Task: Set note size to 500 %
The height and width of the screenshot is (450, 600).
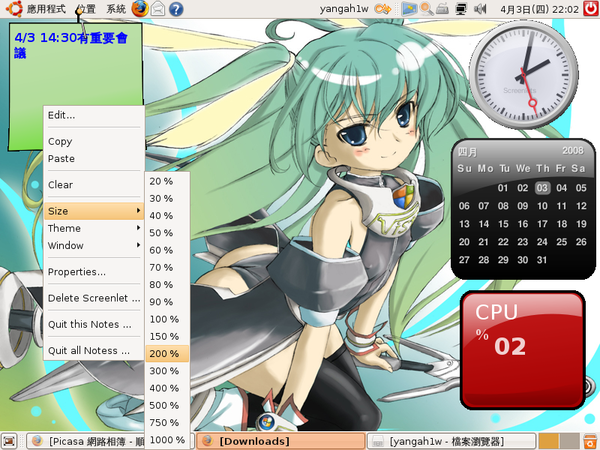Action: tap(167, 405)
